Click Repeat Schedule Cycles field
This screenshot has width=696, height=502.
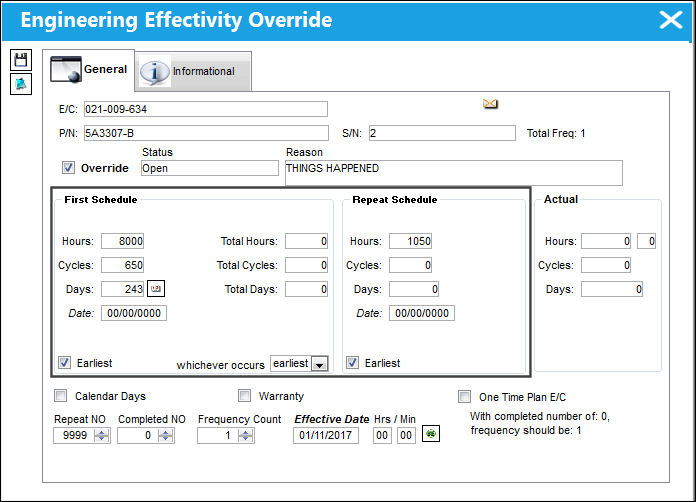click(x=411, y=265)
